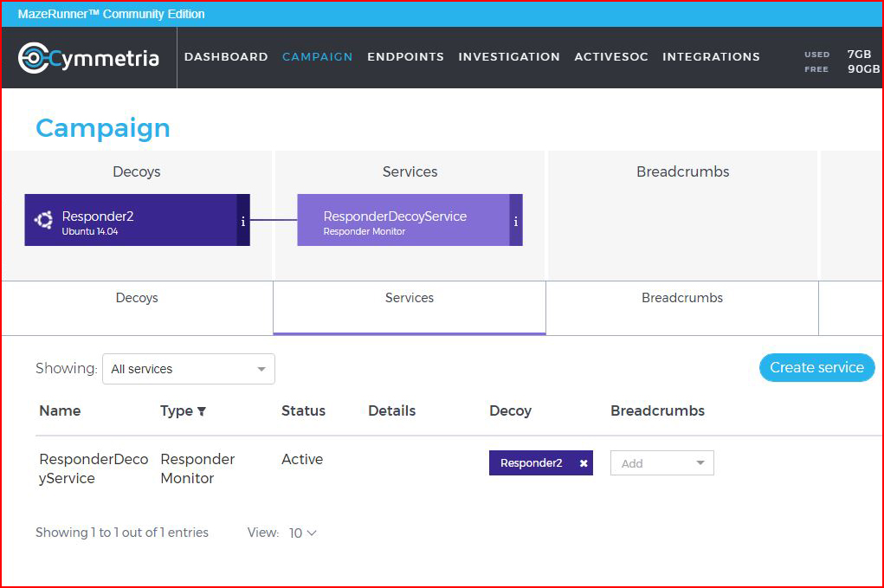This screenshot has width=884, height=588.
Task: Click MazeRunner Community Edition title
Action: (111, 14)
